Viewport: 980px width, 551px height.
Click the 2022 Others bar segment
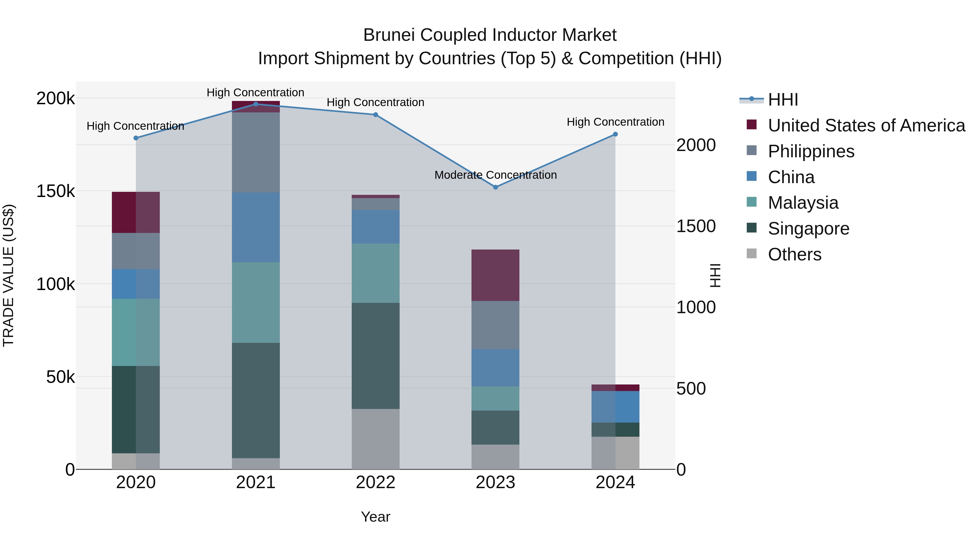click(375, 439)
